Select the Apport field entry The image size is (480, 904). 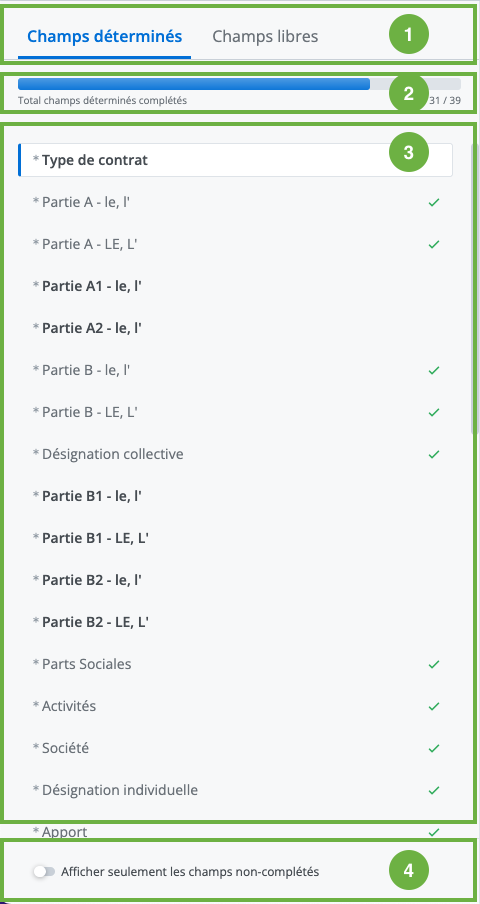click(235, 831)
